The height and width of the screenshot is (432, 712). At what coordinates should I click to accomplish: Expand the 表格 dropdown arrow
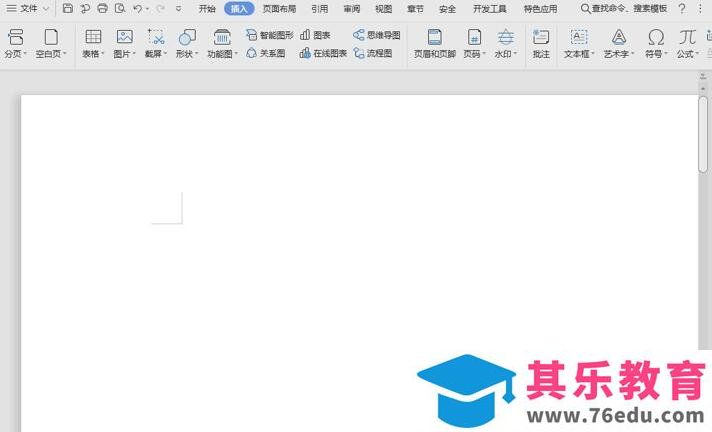103,54
